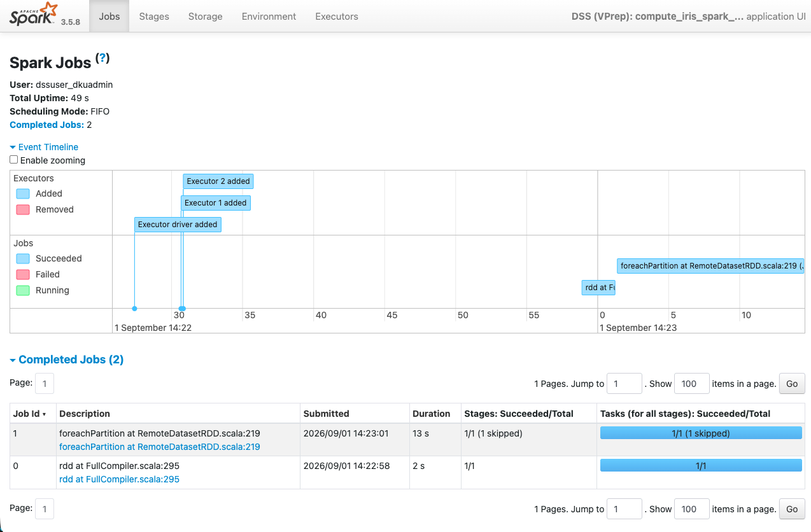
Task: Open the Executors tab
Action: (x=337, y=17)
